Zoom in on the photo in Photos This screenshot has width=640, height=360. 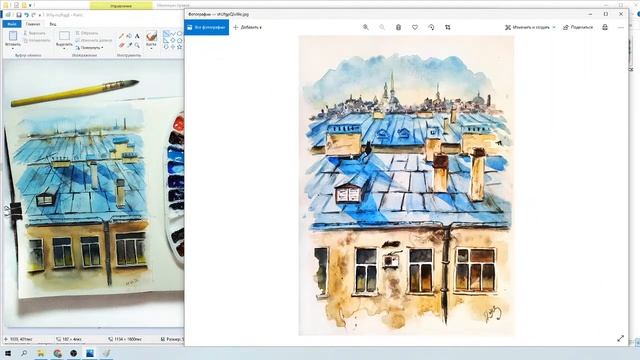[366, 27]
